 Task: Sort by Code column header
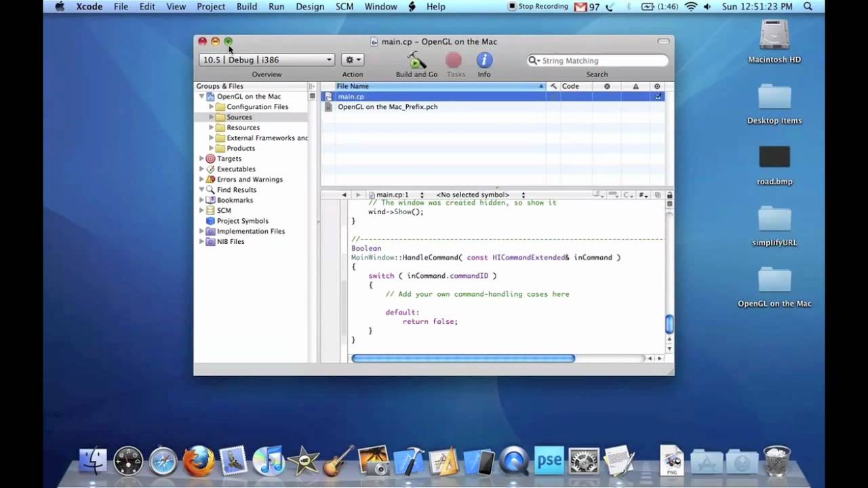(x=576, y=86)
